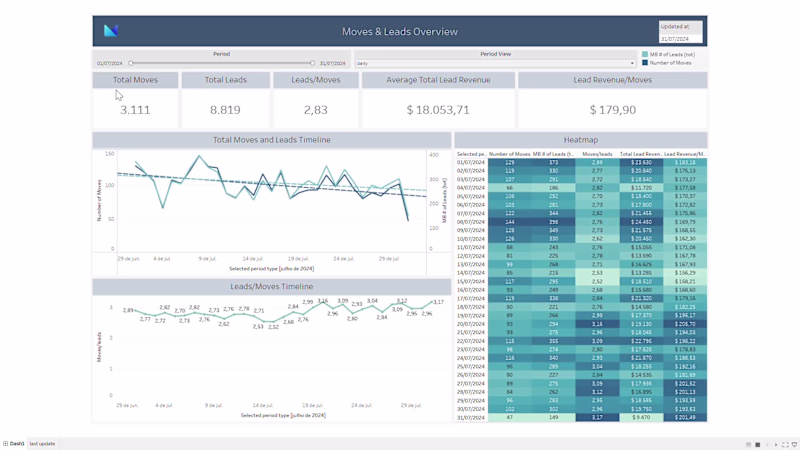Click the 19 de jul. label on lower chart axis
Viewport: 800px width, 450px height.
312,406
